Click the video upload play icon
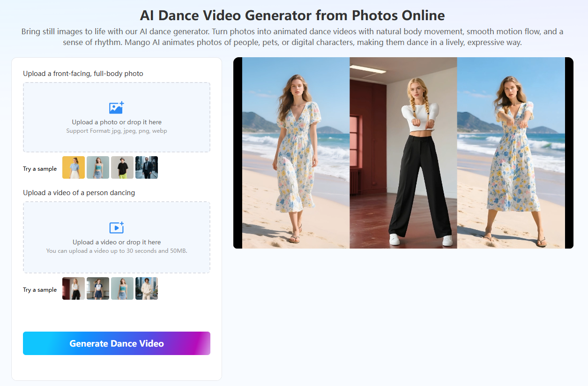The width and height of the screenshot is (588, 386). click(x=116, y=227)
